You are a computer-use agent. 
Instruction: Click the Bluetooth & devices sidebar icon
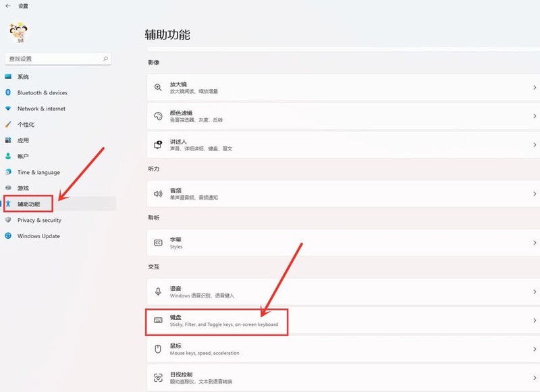(x=8, y=92)
